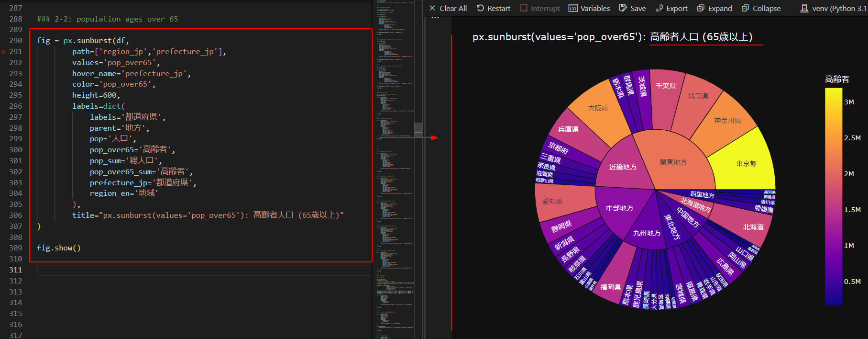
Task: Drill into the 近畿地方 region segment
Action: coord(623,167)
